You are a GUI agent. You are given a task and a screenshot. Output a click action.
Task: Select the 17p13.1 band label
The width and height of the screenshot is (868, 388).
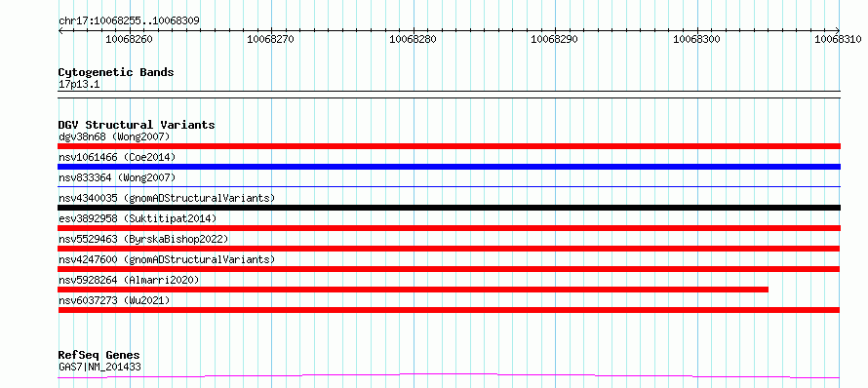pos(79,85)
